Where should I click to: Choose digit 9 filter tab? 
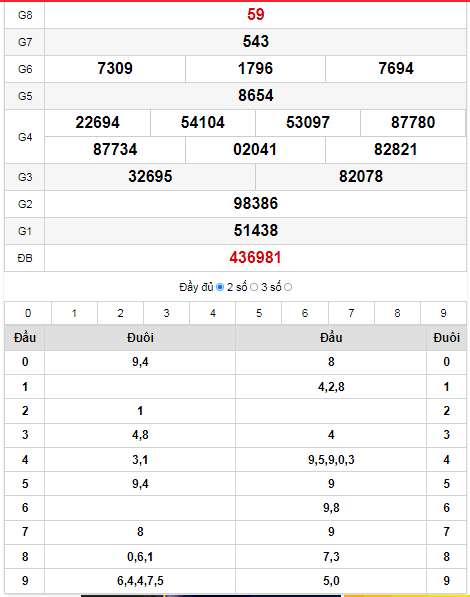point(443,313)
